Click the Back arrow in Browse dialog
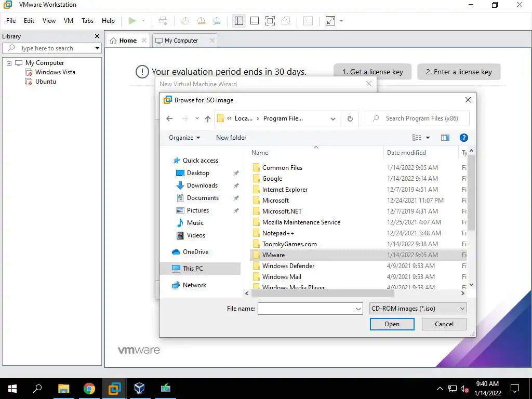 (169, 118)
